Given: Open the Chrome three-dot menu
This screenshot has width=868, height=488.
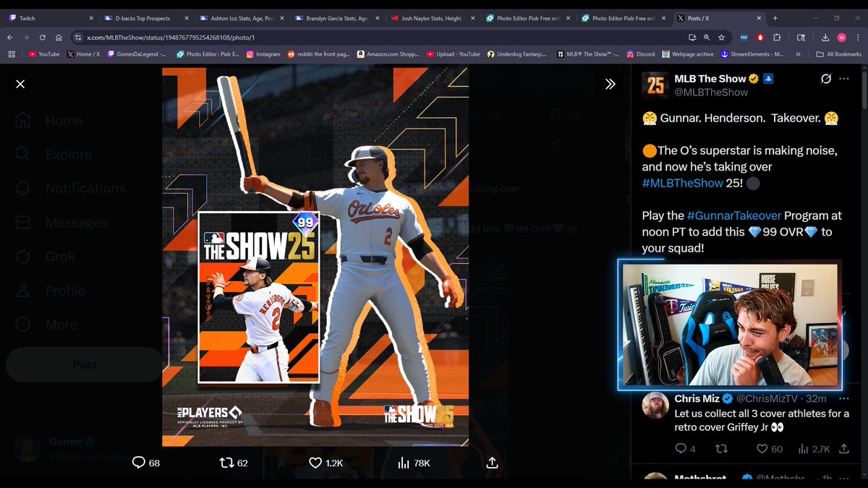Looking at the screenshot, I should point(858,37).
